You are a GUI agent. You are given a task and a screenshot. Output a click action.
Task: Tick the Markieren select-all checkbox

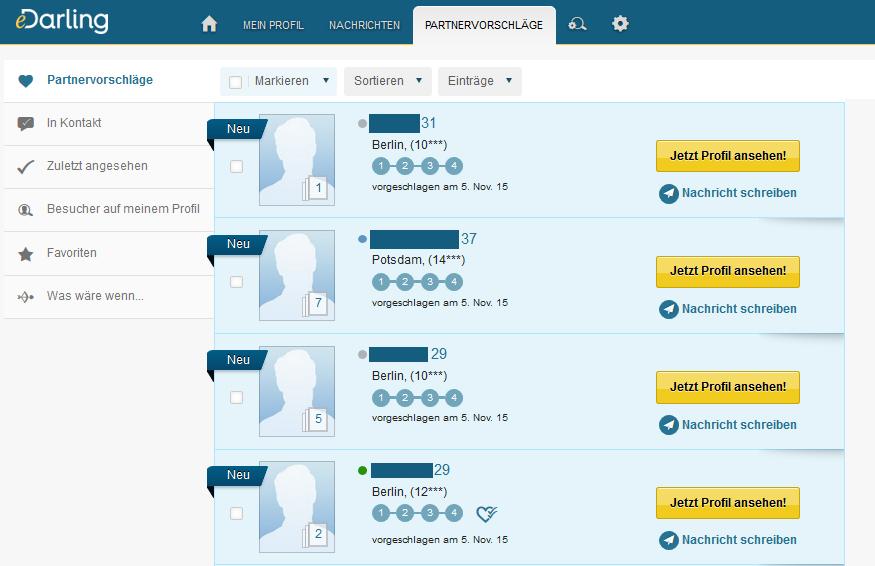(x=235, y=82)
